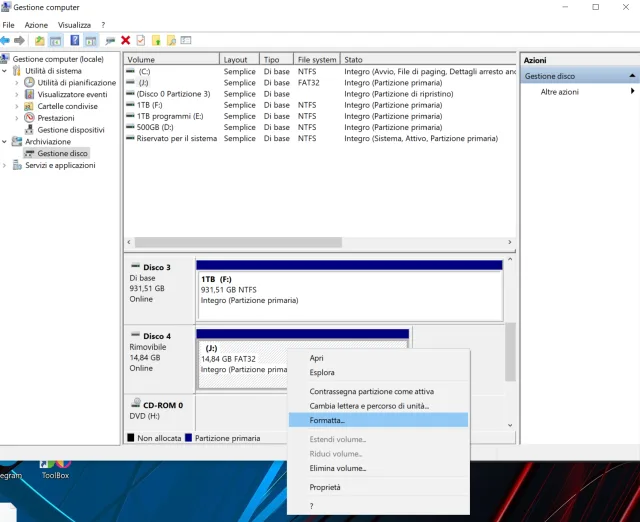Click the red X delete toolbar icon
640x522 pixels.
tap(125, 40)
